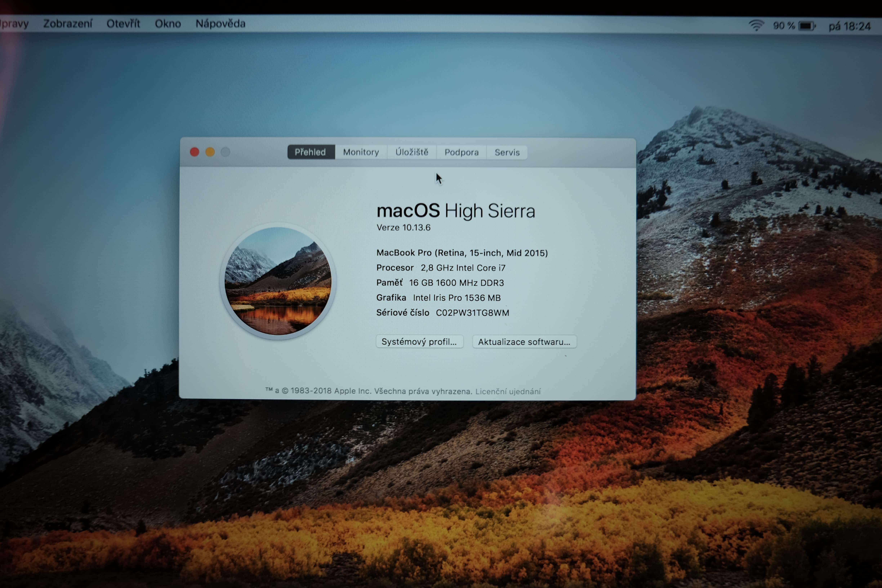Click the High Sierra circular logo image

coord(278,281)
